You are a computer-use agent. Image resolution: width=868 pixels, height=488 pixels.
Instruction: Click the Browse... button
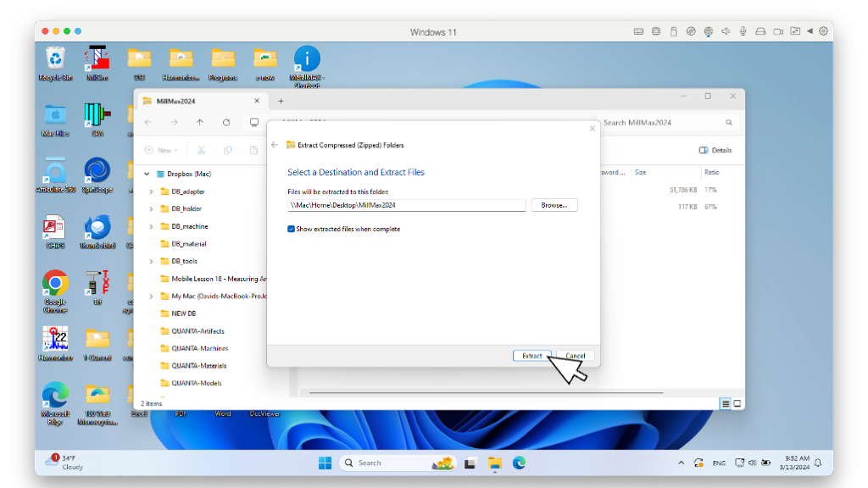[554, 205]
